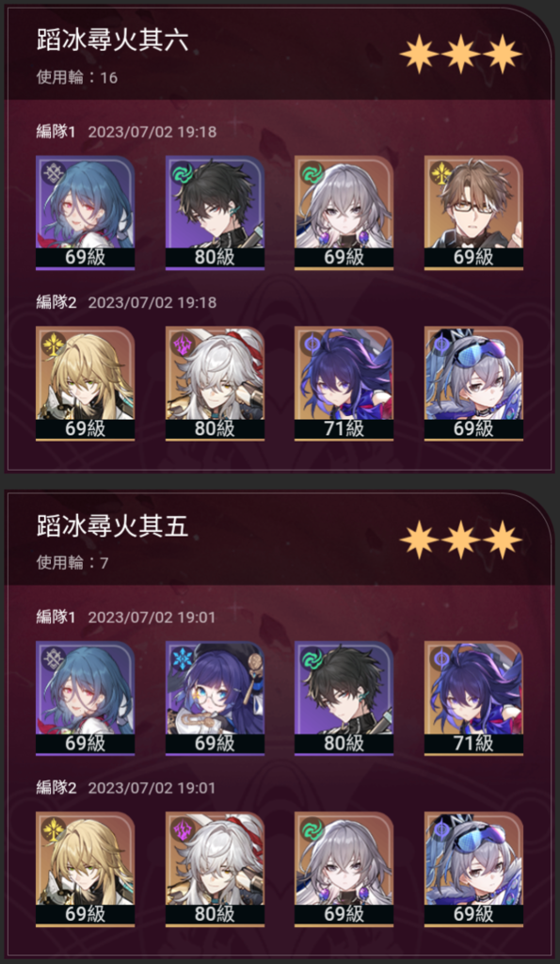560x964 pixels.
Task: Click the first gold star of 蹈冰尋火其六
Action: [419, 54]
